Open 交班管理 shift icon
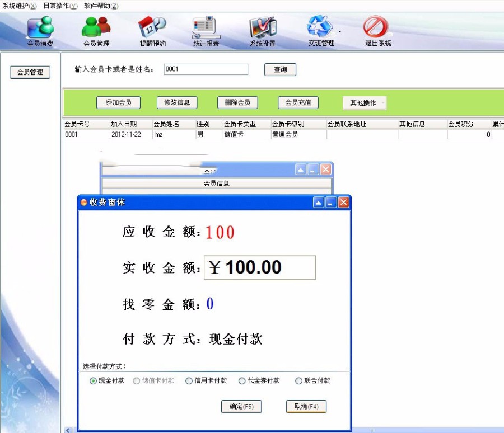The width and height of the screenshot is (504, 433). pyautogui.click(x=321, y=31)
